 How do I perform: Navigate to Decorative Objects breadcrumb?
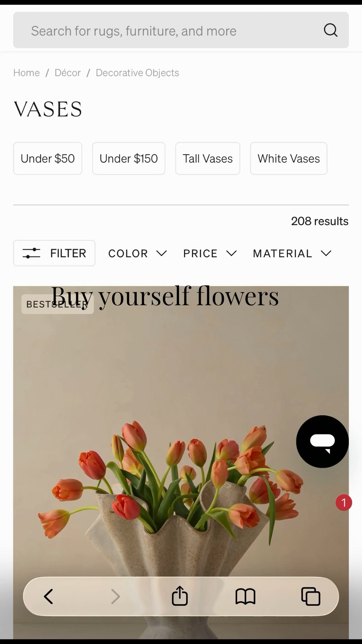[x=137, y=73]
